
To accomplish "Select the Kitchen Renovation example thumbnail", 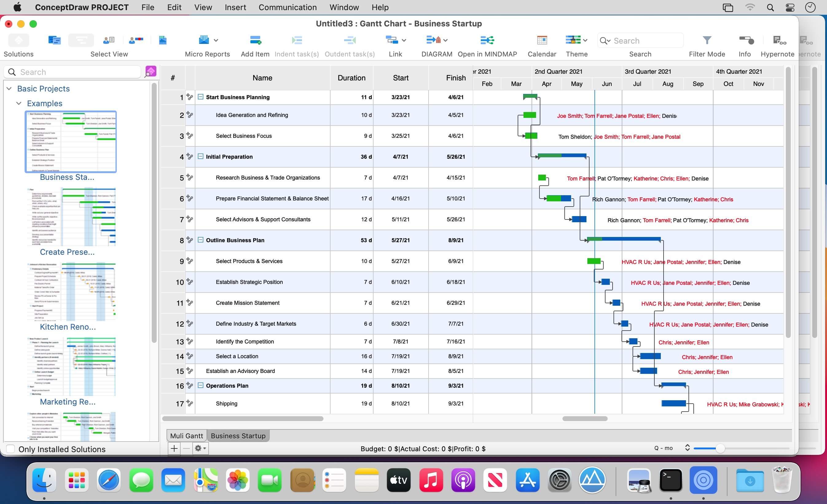I will point(71,292).
